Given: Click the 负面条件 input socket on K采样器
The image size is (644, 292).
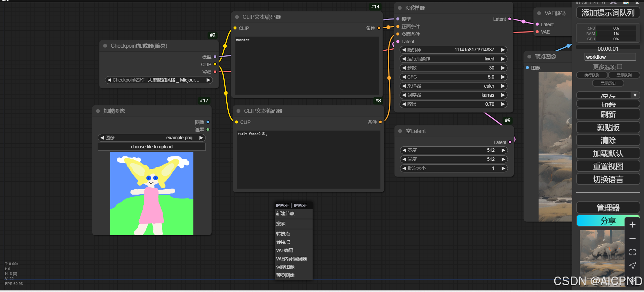Looking at the screenshot, I should click(398, 34).
